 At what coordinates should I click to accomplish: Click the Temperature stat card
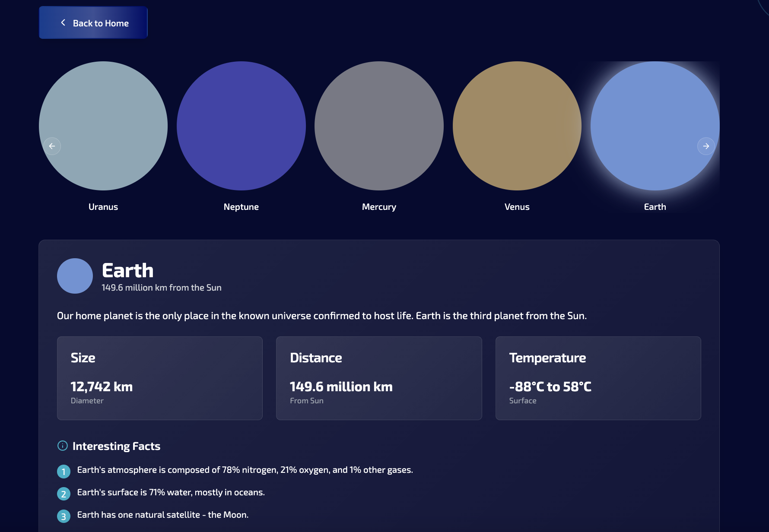[x=598, y=378]
